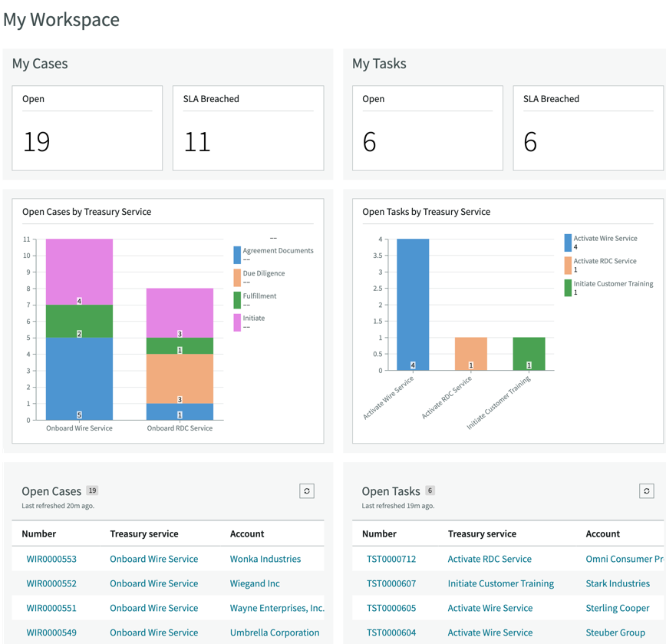Viewport: 666px width, 644px height.
Task: Open the My Cases Open count tile
Action: 87,128
